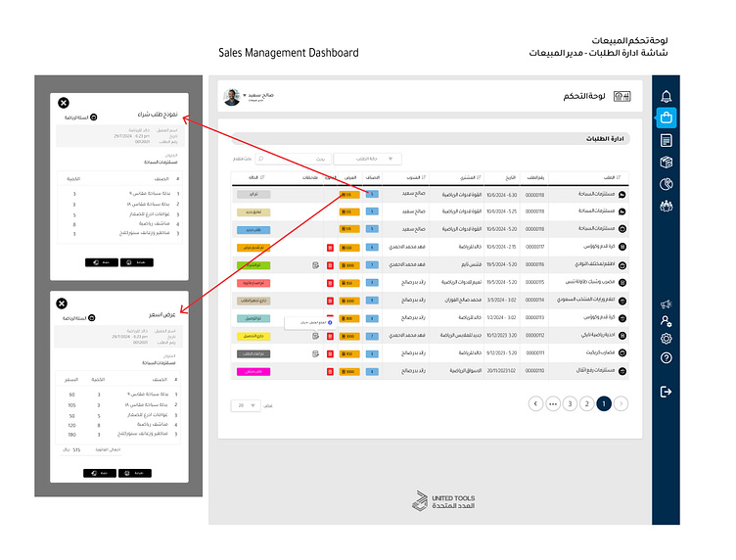
Task: Open the invoices list icon in sidebar
Action: click(x=666, y=140)
